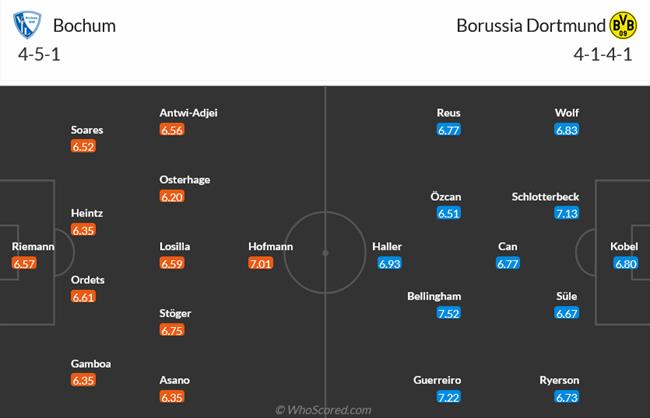Click Schlotterbeck's 7.13 rating badge
Screen dimensions: 650x418
(x=566, y=213)
